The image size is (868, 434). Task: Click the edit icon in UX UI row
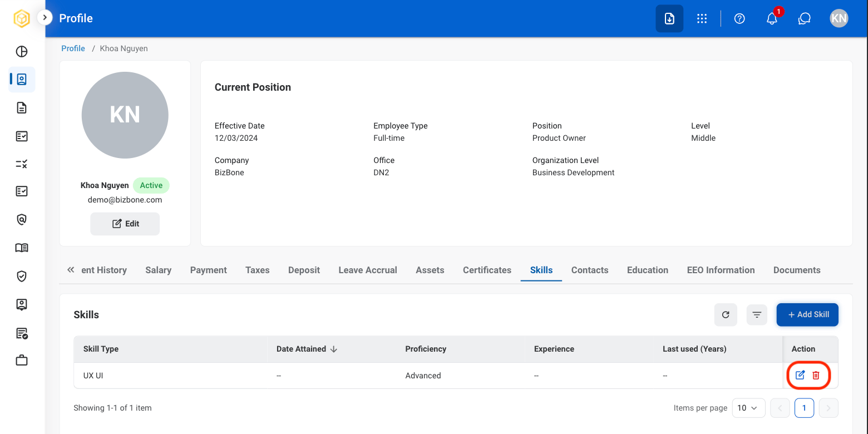[x=800, y=375]
